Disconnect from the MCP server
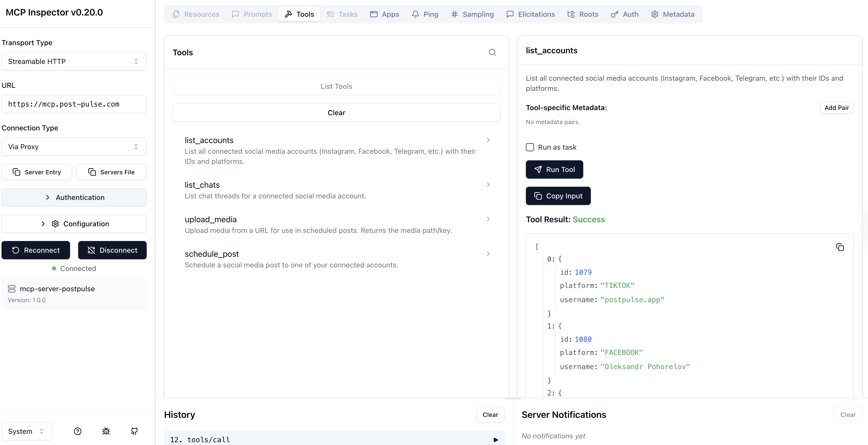 coord(112,250)
